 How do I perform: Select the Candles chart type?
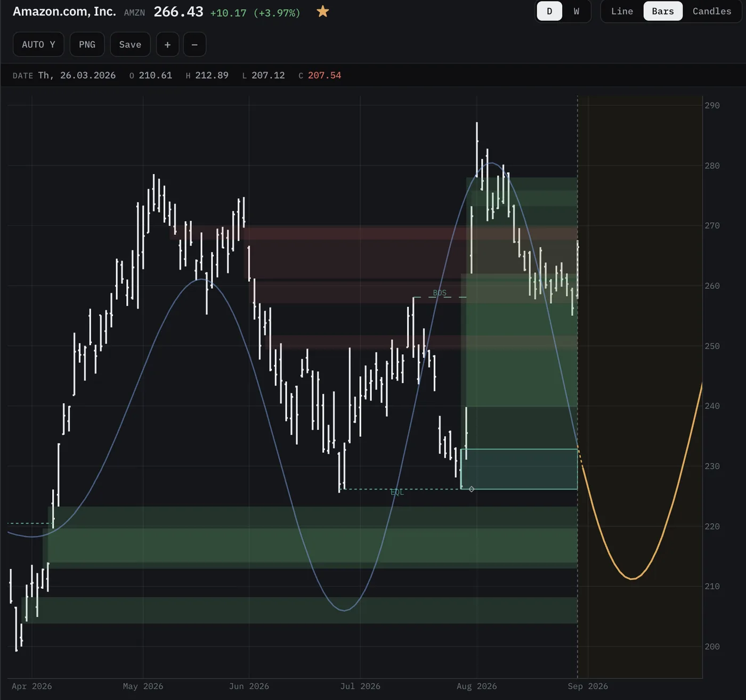click(712, 11)
